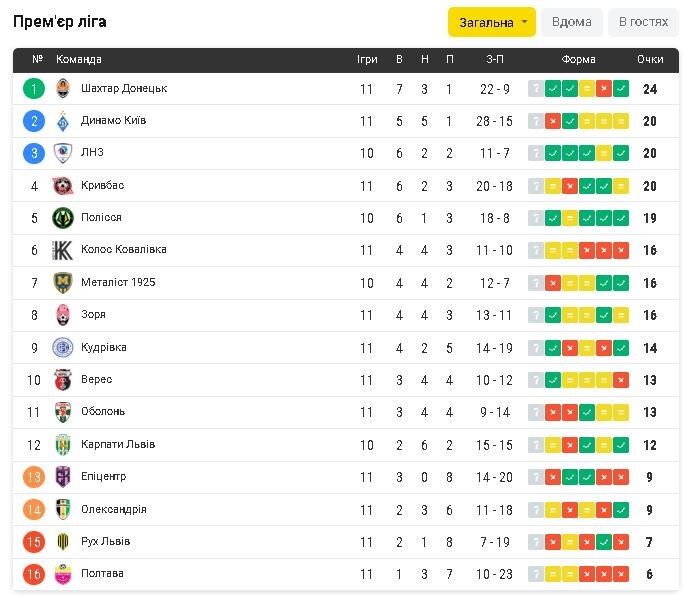686x606 pixels.
Task: Click the Zorya team emblem
Action: point(63,315)
